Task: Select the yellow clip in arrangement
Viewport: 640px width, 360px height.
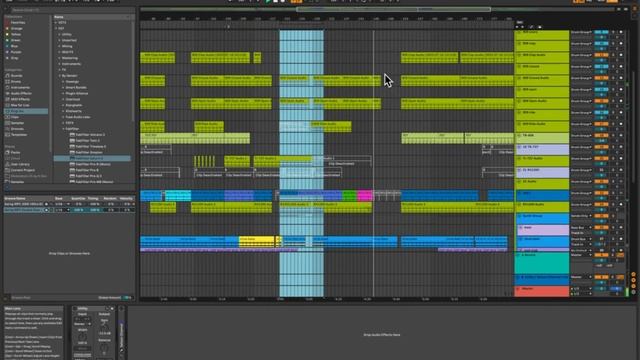Action: 256,242
